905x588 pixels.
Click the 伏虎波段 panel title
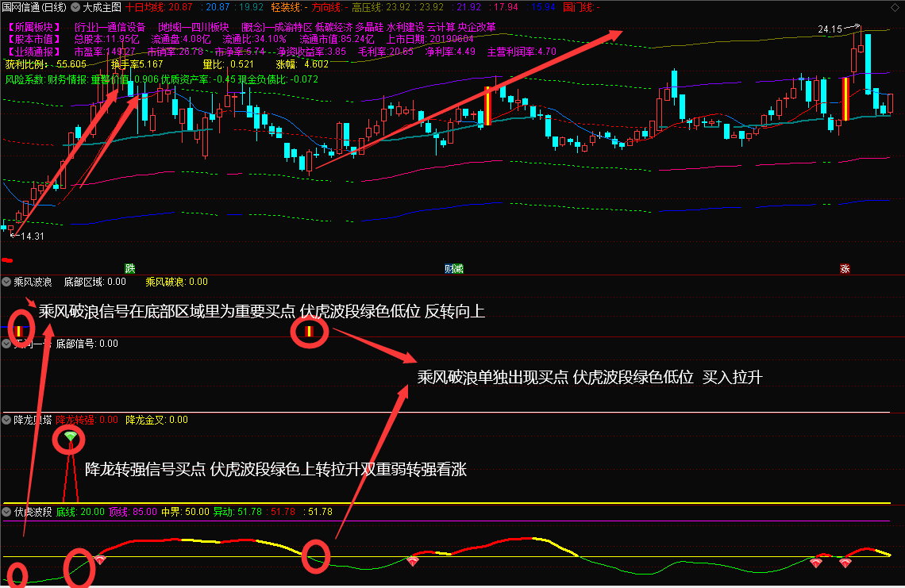point(33,511)
